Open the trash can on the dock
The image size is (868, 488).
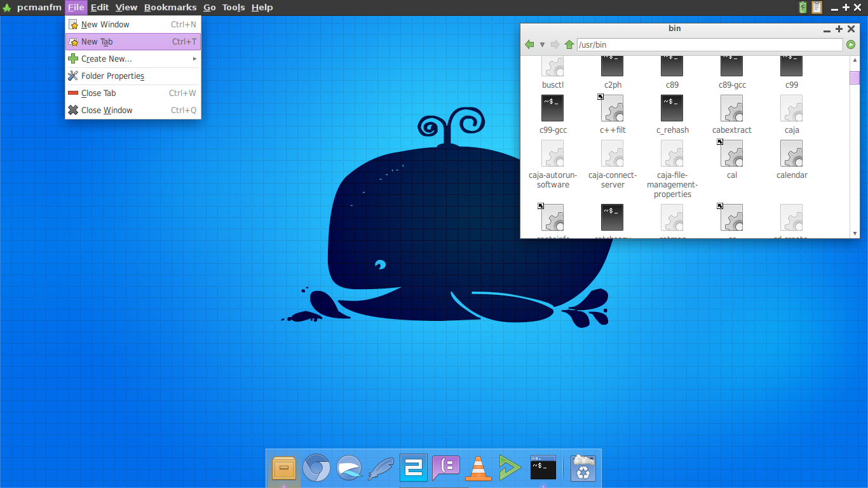(x=583, y=468)
